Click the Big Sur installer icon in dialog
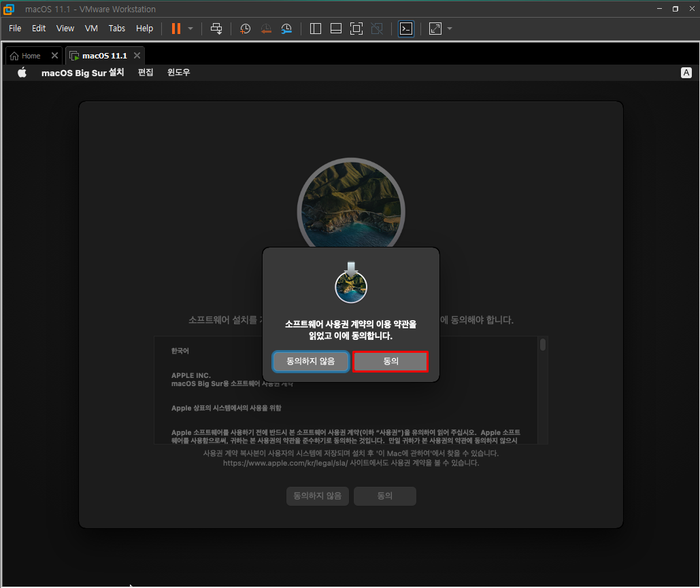The width and height of the screenshot is (700, 588). (351, 282)
